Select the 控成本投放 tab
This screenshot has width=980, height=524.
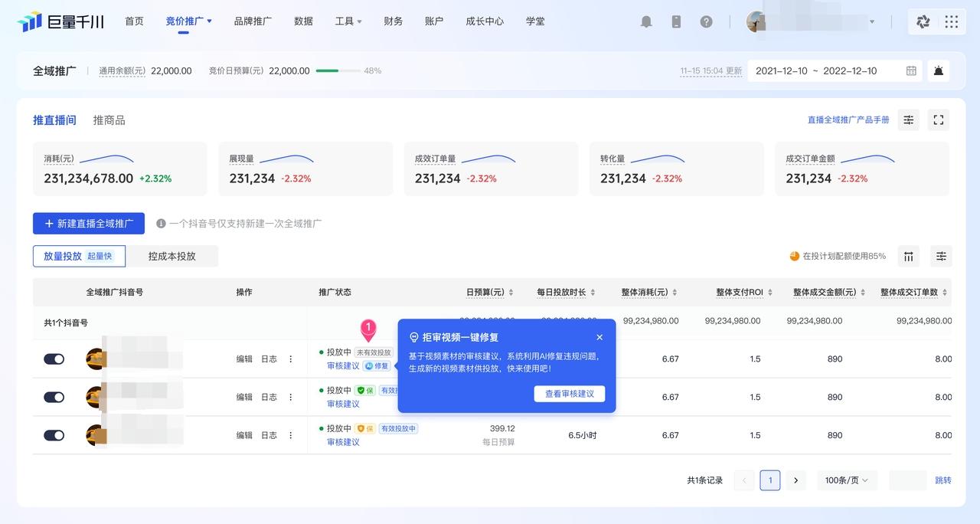pos(171,256)
